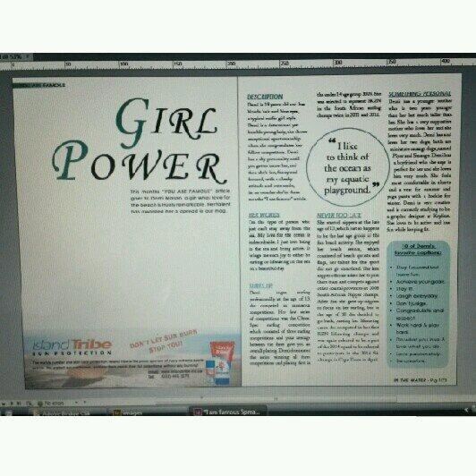Jump to last page arrow in status bar
The height and width of the screenshot is (476, 476).
(x=19, y=404)
